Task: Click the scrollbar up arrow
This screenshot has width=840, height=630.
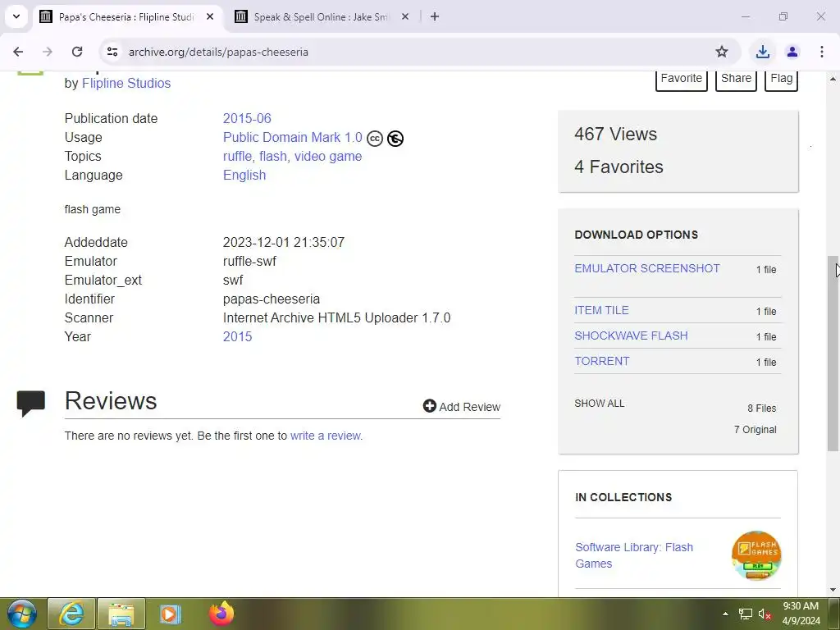Action: tap(833, 79)
